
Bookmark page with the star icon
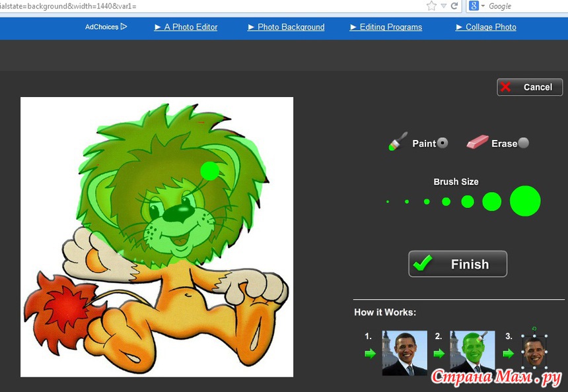click(x=431, y=6)
